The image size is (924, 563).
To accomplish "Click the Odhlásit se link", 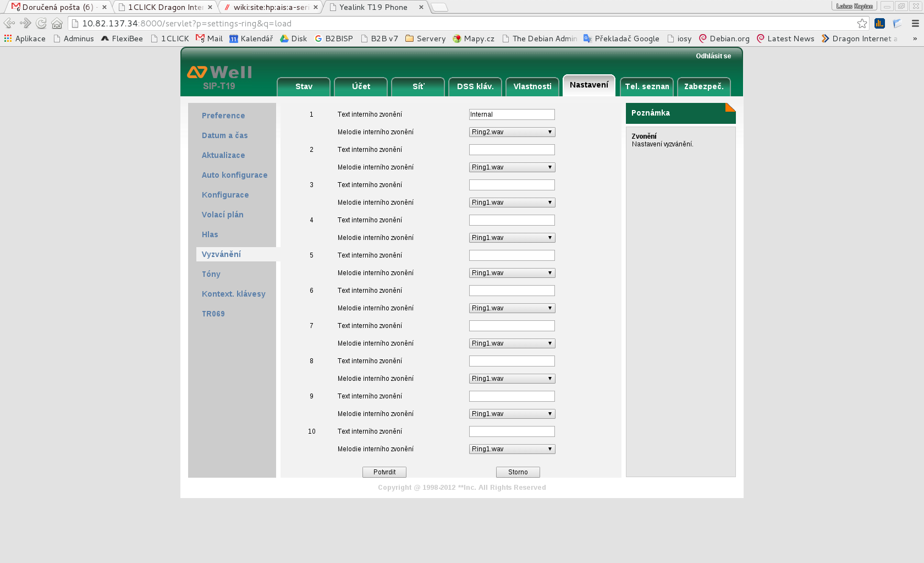I will 713,56.
